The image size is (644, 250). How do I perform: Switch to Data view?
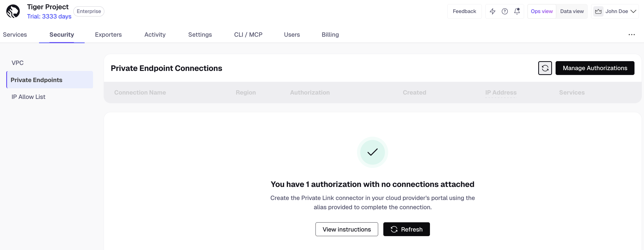tap(572, 11)
